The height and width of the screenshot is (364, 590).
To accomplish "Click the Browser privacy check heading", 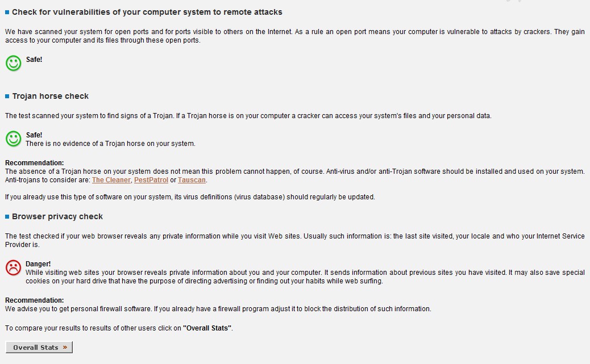I will pyautogui.click(x=57, y=217).
